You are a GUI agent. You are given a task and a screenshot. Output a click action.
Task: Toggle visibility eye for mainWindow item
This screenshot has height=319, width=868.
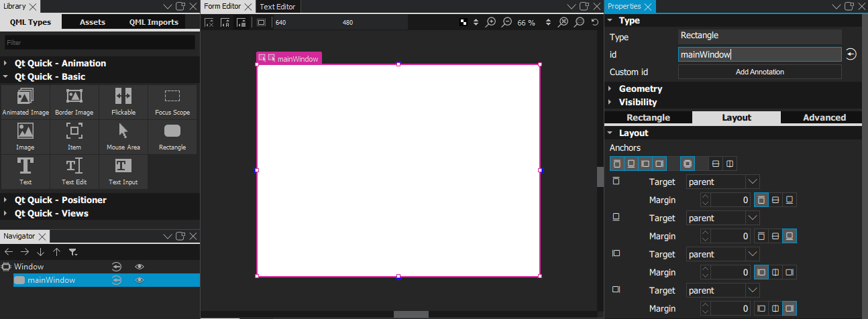[140, 280]
